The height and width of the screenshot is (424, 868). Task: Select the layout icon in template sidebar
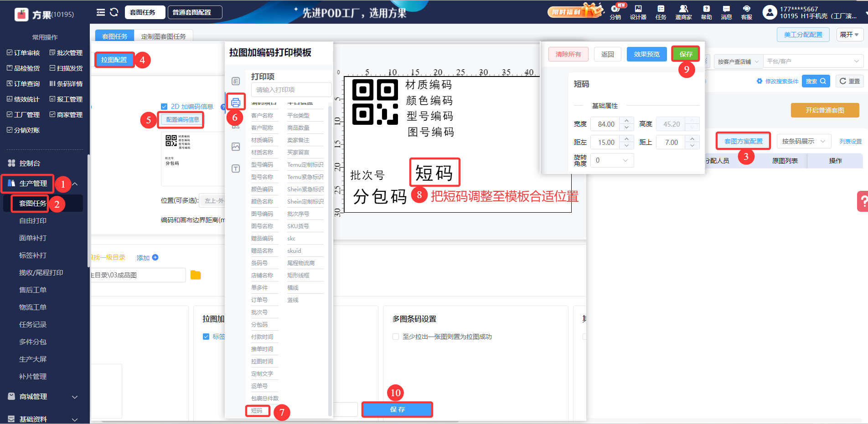click(236, 81)
